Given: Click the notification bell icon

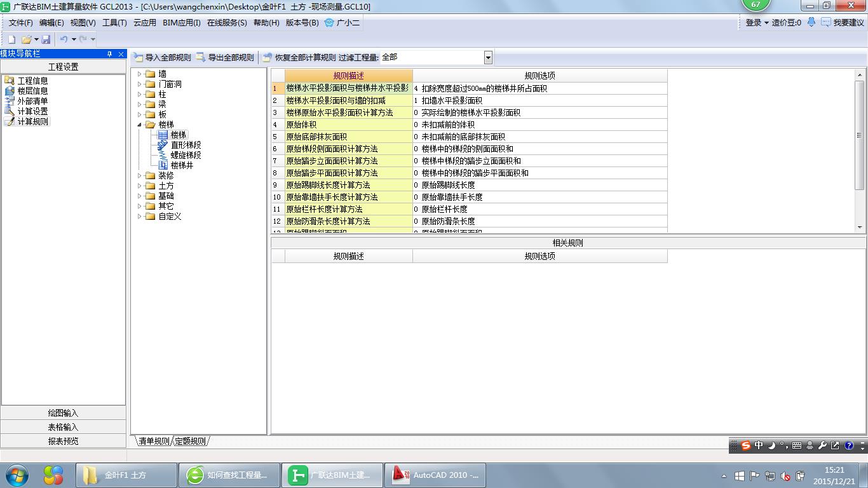Looking at the screenshot, I should point(811,22).
